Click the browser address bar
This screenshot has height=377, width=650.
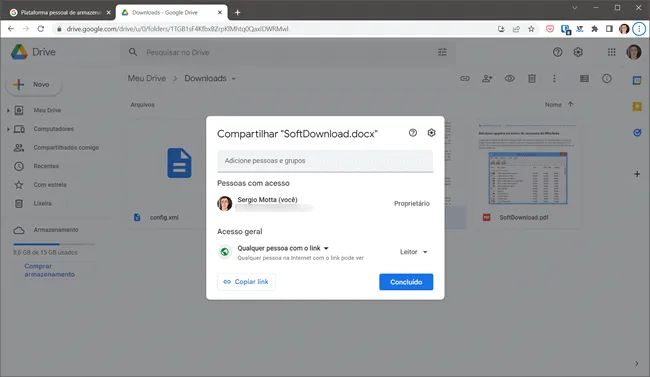274,29
